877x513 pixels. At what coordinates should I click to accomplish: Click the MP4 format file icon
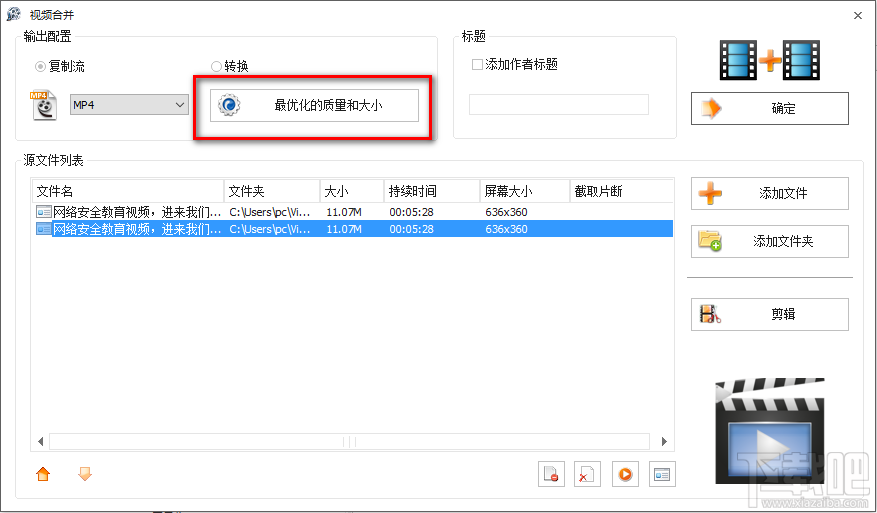pos(43,105)
